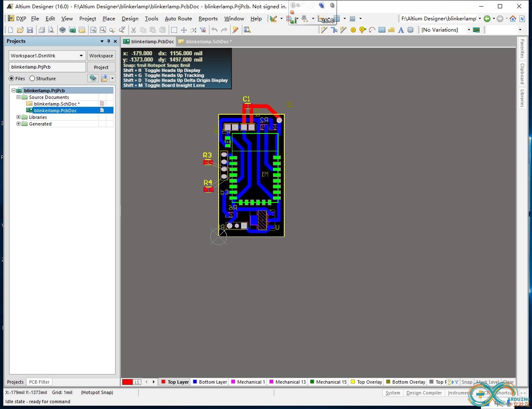Click the Redo arrow icon
532x409 pixels.
[224, 30]
